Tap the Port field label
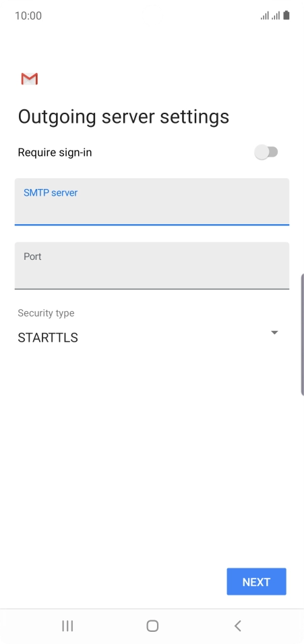Viewport: 304px width, 644px height. click(32, 257)
